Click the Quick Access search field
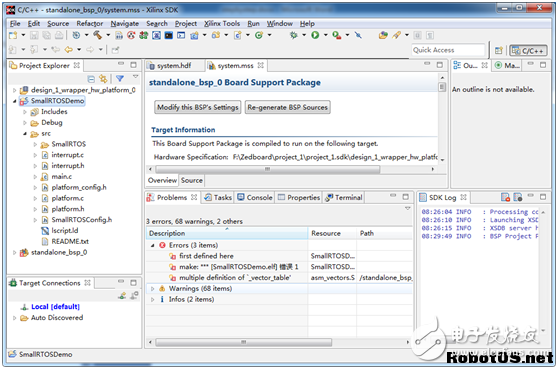This screenshot has width=558, height=369. [x=448, y=50]
